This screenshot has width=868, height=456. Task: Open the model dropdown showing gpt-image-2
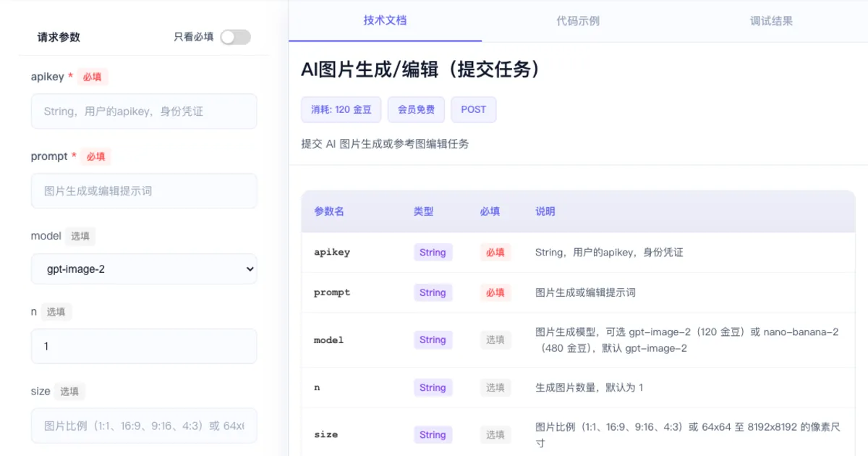point(144,269)
